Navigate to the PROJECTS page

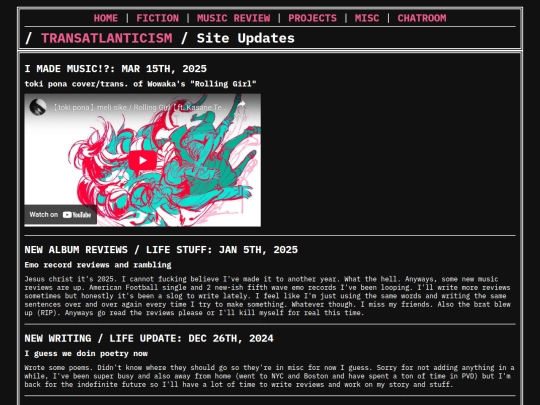coord(312,18)
